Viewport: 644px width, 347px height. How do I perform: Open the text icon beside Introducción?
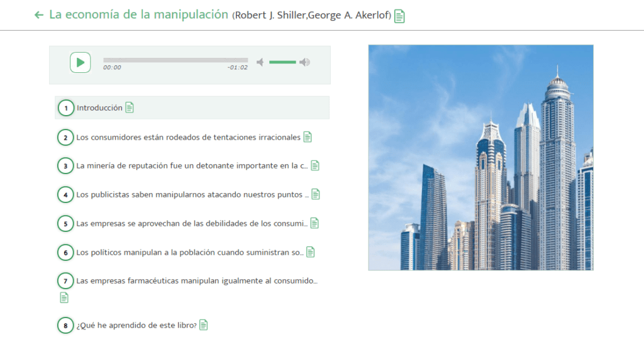point(130,107)
